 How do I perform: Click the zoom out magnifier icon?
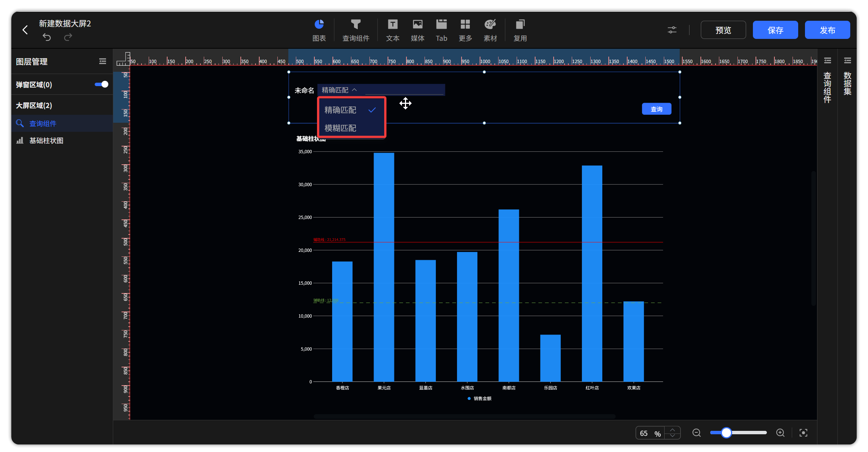697,433
